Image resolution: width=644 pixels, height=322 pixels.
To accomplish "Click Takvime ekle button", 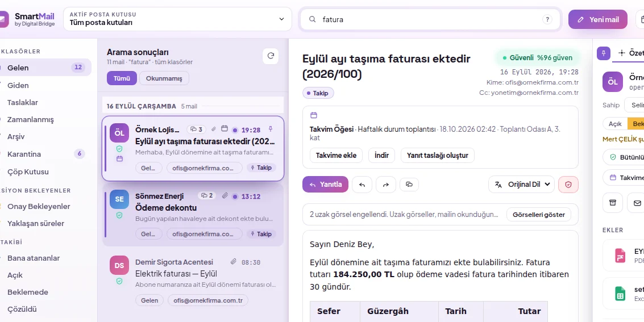I will coord(336,156).
